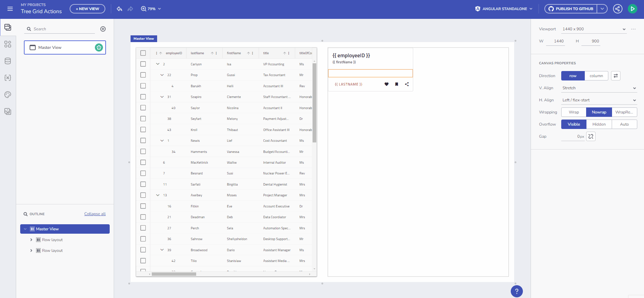This screenshot has width=644, height=298.
Task: Click the heart icon on the card
Action: click(x=387, y=84)
